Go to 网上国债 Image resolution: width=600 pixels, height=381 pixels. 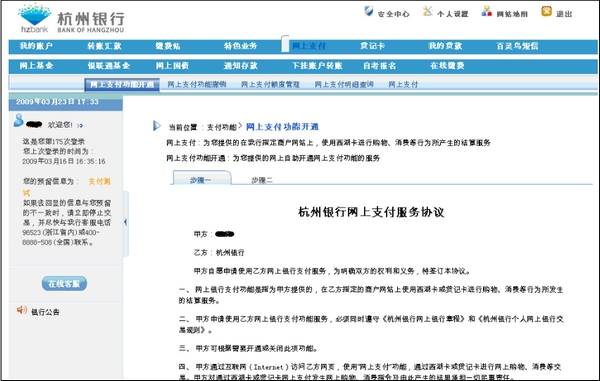172,66
